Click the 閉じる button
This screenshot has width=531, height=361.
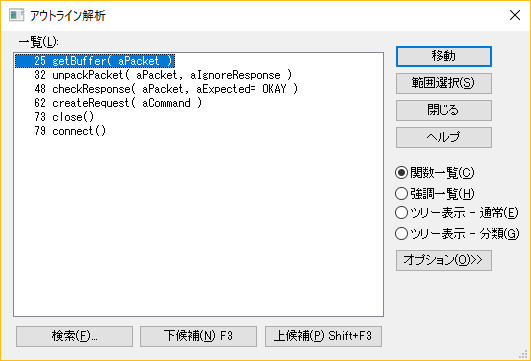[444, 110]
